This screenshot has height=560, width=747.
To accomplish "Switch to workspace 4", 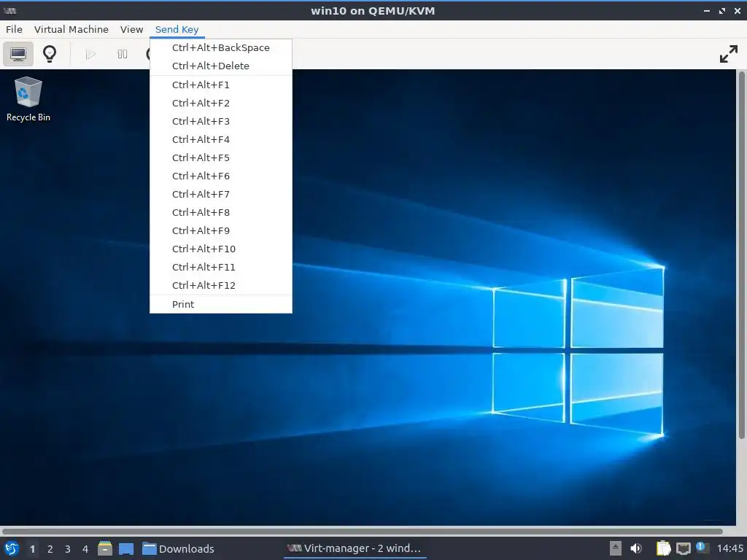I will click(x=85, y=549).
